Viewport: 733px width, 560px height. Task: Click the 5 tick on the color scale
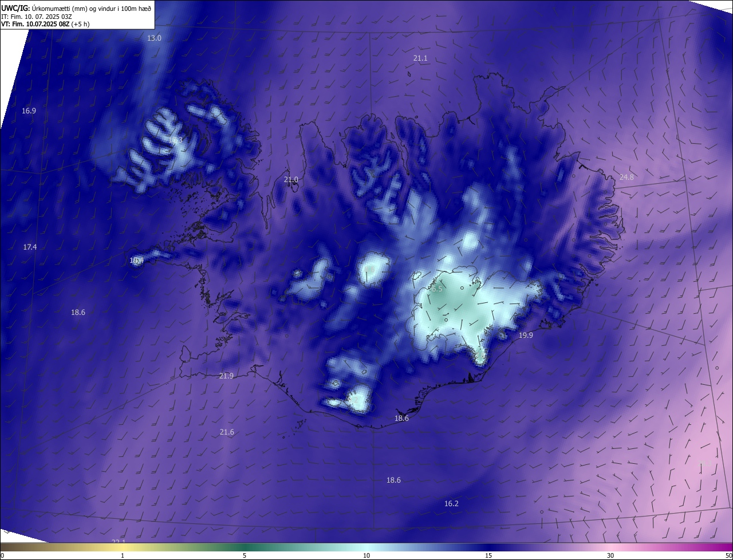(245, 555)
